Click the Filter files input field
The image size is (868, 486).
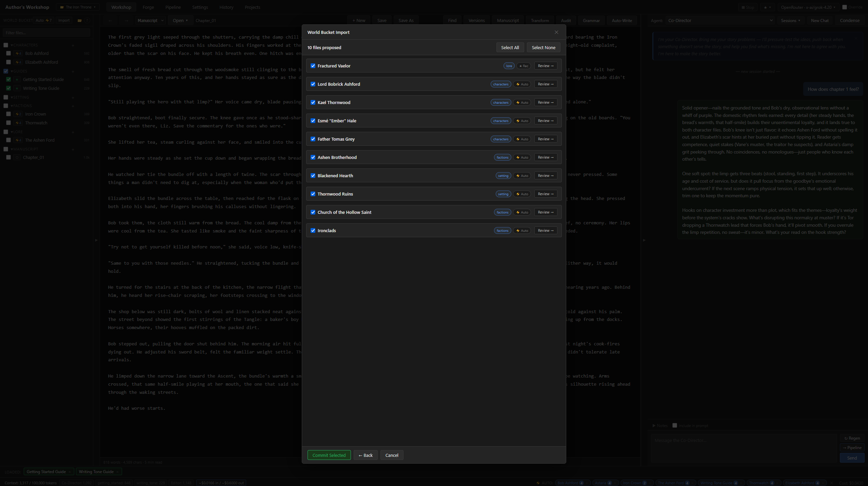(46, 33)
